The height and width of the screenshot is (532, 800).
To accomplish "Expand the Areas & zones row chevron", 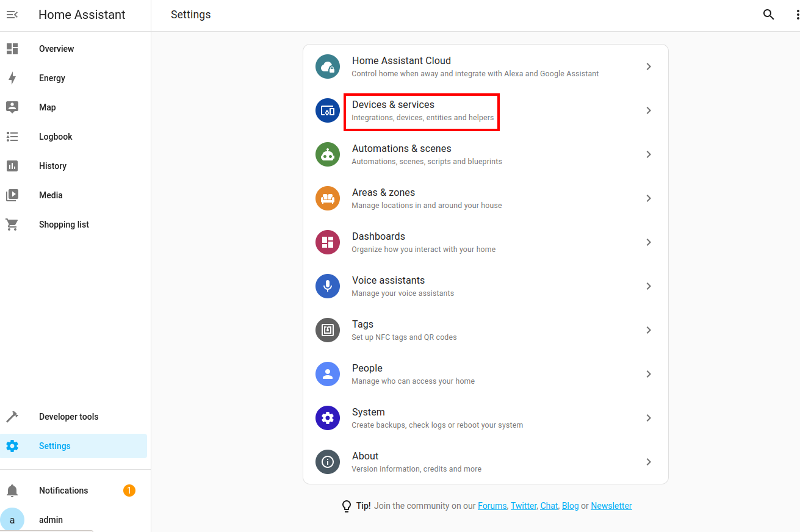I will [x=649, y=198].
